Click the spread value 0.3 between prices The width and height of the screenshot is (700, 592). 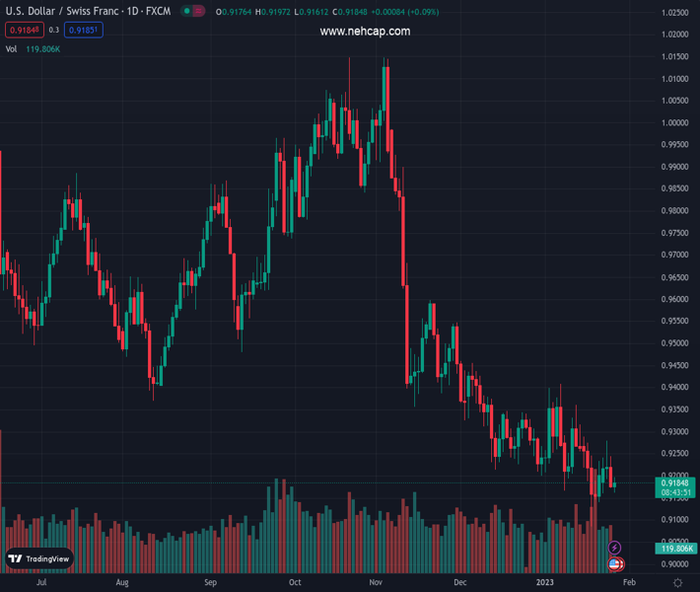pyautogui.click(x=53, y=30)
